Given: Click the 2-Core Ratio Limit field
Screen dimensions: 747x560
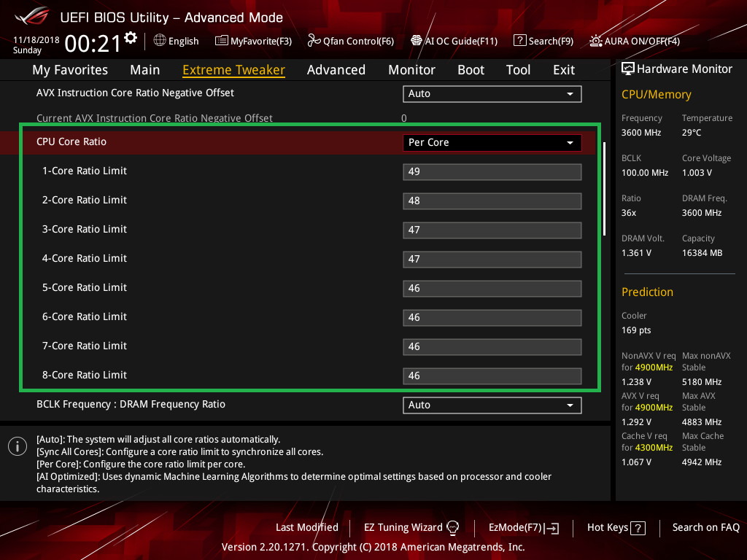Looking at the screenshot, I should coord(492,201).
